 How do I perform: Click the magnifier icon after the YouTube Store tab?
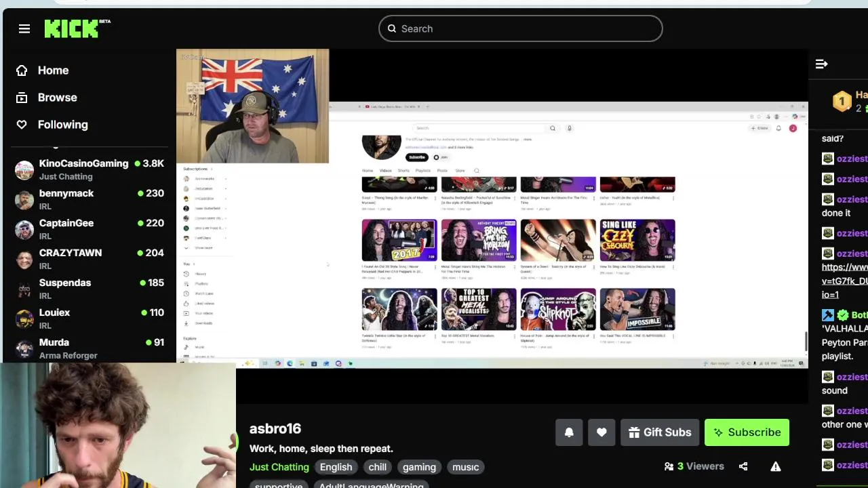(x=477, y=171)
